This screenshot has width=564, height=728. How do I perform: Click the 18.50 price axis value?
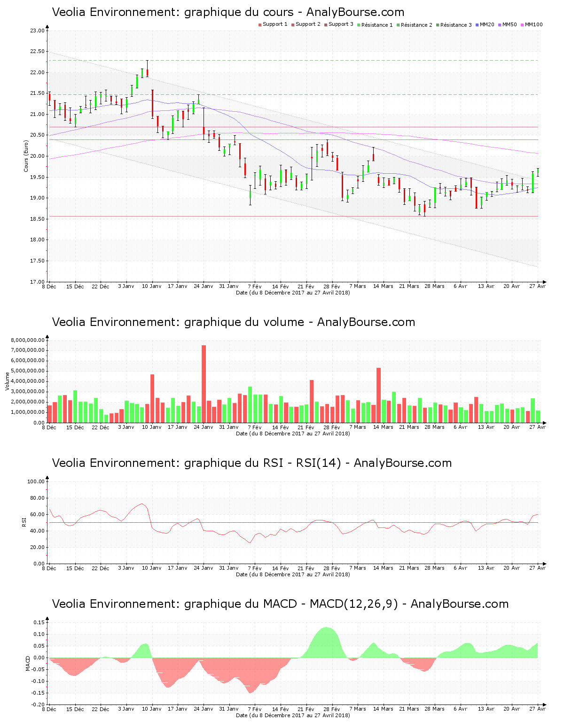(x=38, y=219)
